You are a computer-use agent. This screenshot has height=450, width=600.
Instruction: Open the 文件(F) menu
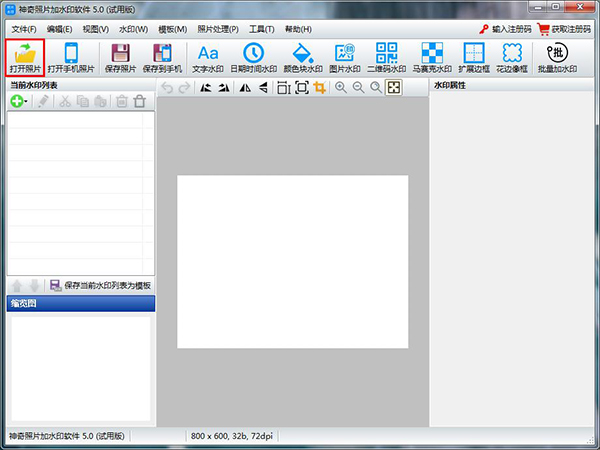(23, 30)
